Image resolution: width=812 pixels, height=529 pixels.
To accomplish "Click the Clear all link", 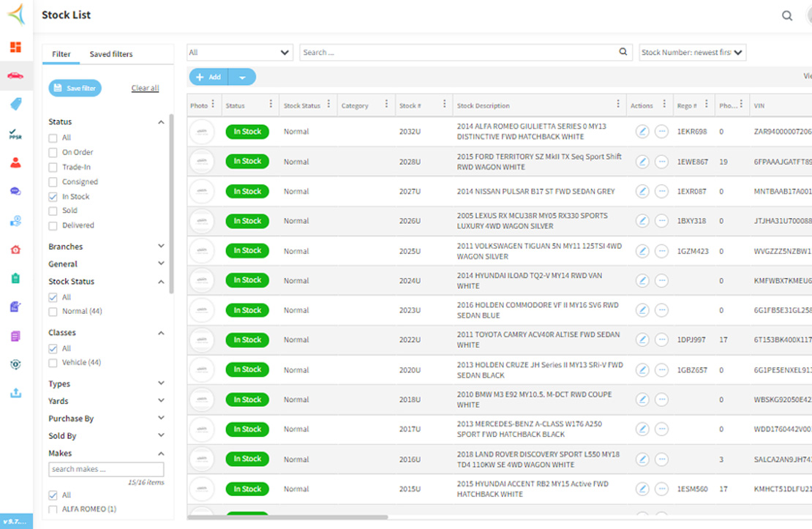I will [x=145, y=88].
